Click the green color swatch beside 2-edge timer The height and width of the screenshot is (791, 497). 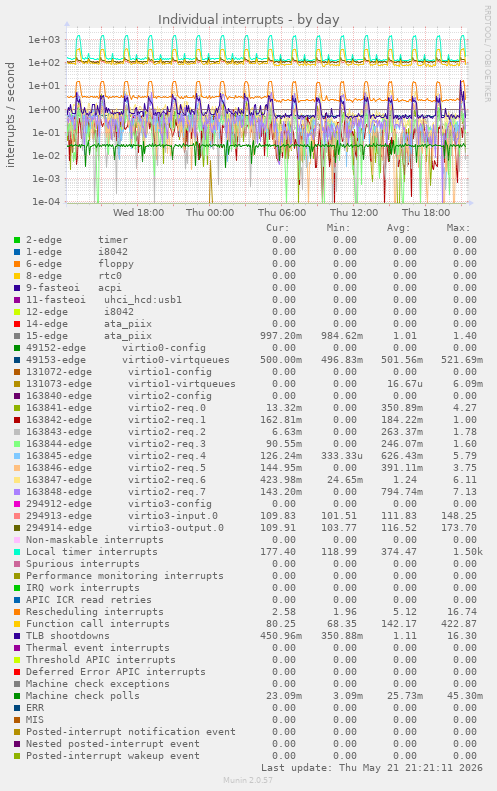[x=17, y=240]
